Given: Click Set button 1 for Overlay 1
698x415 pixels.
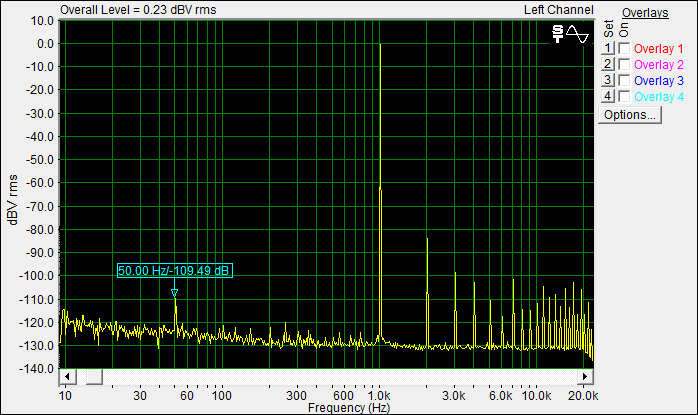Looking at the screenshot, I should pyautogui.click(x=607, y=48).
